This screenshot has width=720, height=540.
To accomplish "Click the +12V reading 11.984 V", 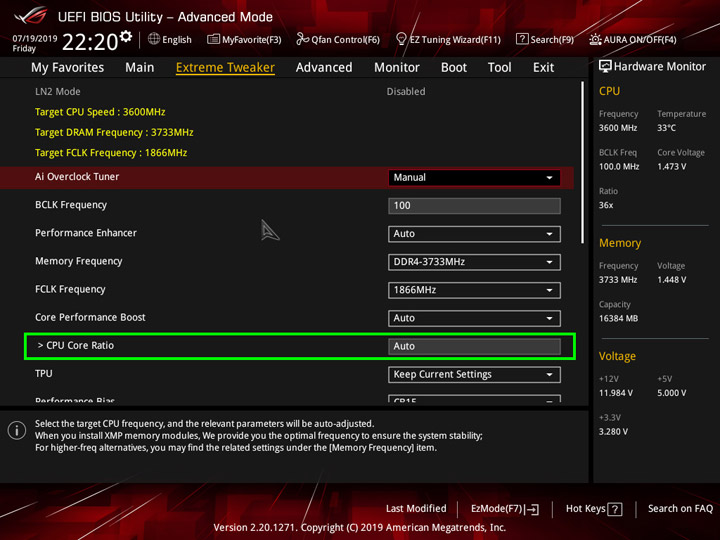I will (616, 393).
